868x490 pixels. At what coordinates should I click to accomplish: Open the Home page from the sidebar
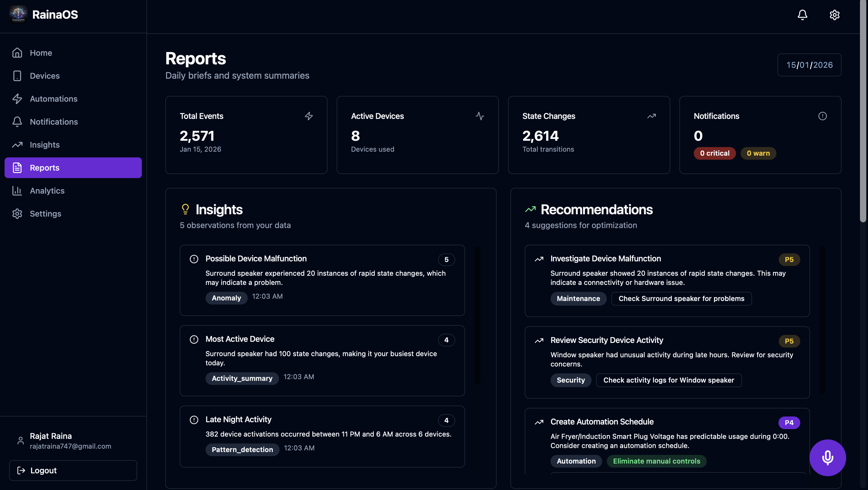pos(41,53)
